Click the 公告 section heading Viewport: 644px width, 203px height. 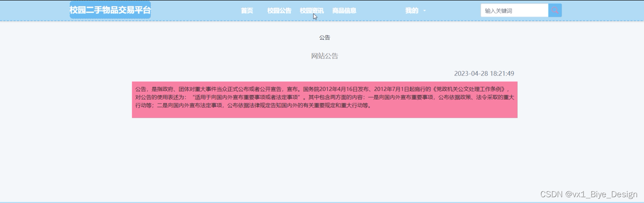(x=325, y=37)
